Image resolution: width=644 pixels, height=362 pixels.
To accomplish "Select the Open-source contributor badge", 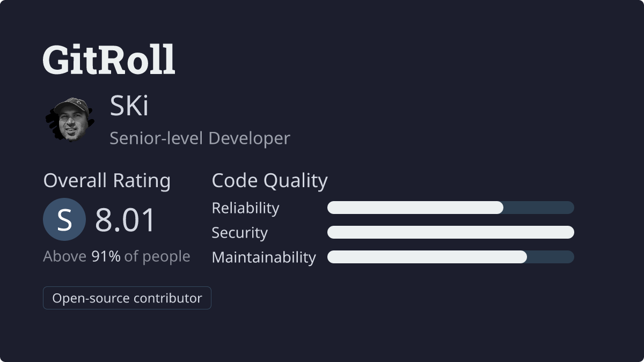I will click(127, 298).
